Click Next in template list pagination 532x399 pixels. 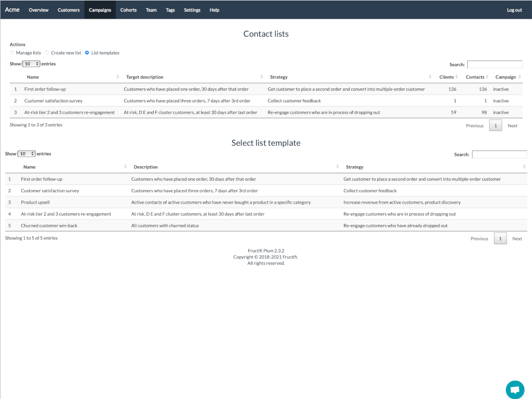point(517,238)
